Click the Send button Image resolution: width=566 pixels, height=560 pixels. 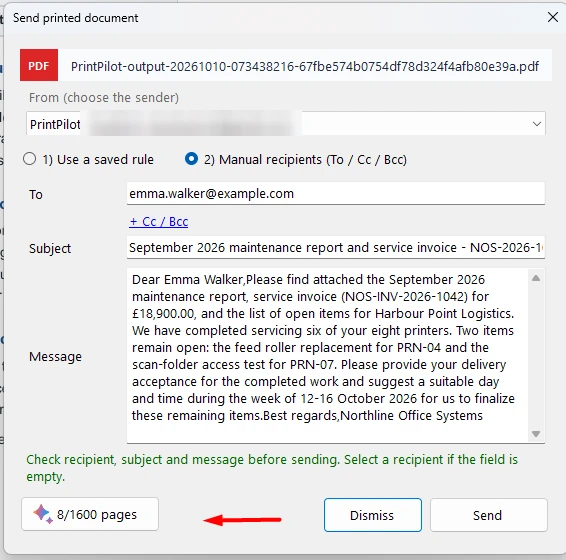tap(488, 515)
